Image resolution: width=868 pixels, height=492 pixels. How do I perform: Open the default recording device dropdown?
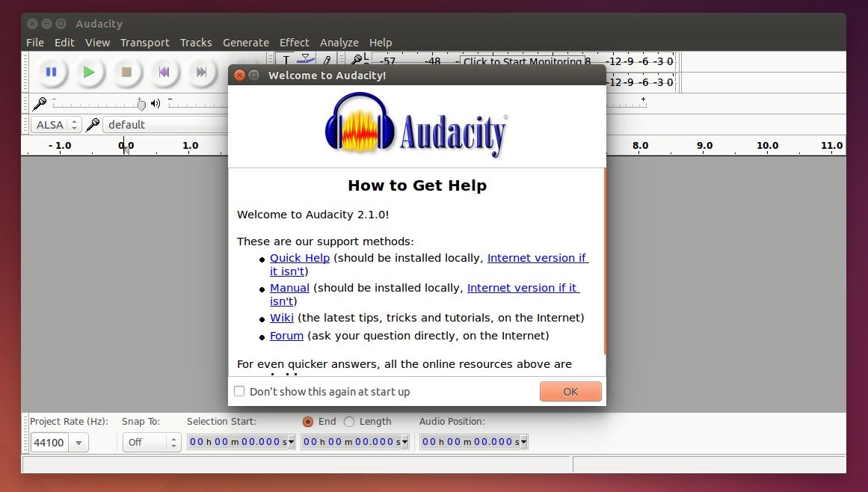click(165, 125)
